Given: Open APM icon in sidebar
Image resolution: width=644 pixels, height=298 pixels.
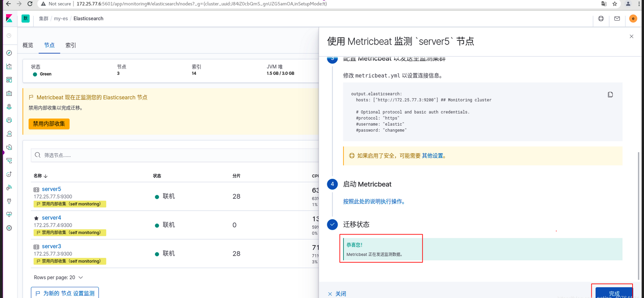Looking at the screenshot, I should [9, 161].
